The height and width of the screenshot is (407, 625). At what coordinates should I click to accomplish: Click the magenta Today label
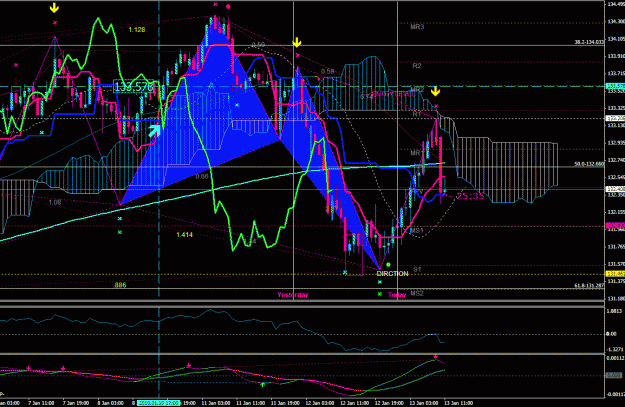397,295
